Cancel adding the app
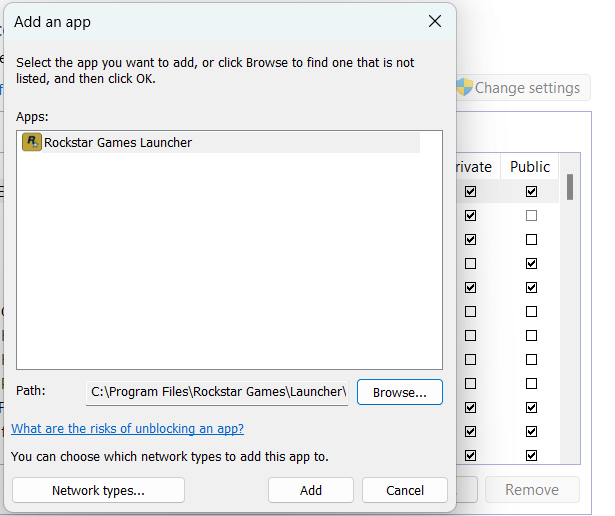Viewport: 615px width, 516px height. [404, 490]
